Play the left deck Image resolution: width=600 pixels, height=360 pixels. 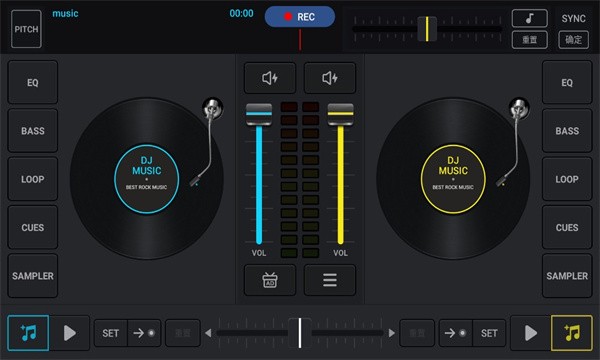[x=69, y=333]
